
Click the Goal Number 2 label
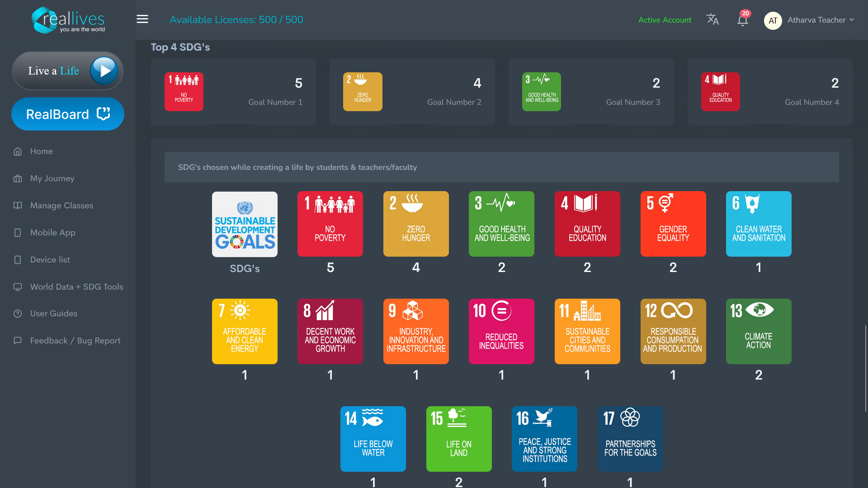point(454,102)
